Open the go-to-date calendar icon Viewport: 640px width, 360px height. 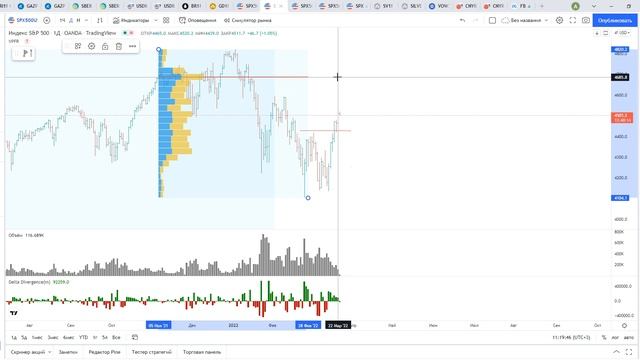click(135, 338)
